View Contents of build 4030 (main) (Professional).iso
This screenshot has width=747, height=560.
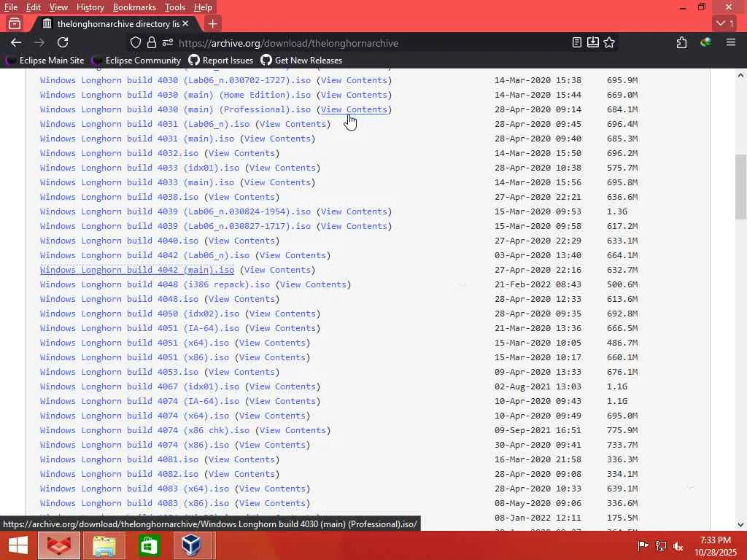point(354,109)
